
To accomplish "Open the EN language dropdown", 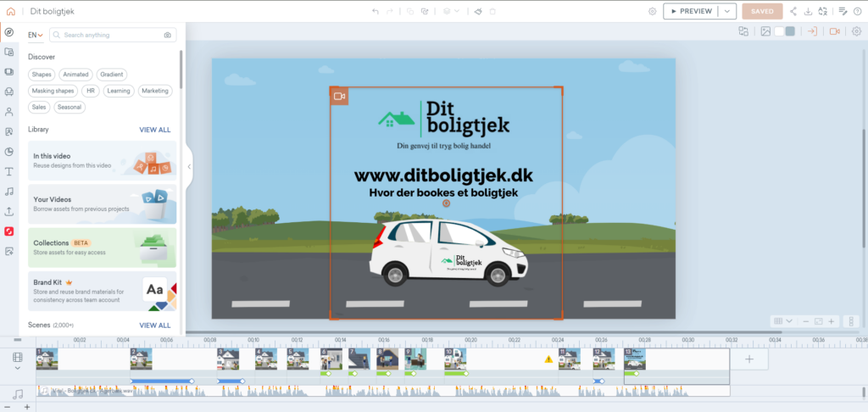I will (x=36, y=35).
